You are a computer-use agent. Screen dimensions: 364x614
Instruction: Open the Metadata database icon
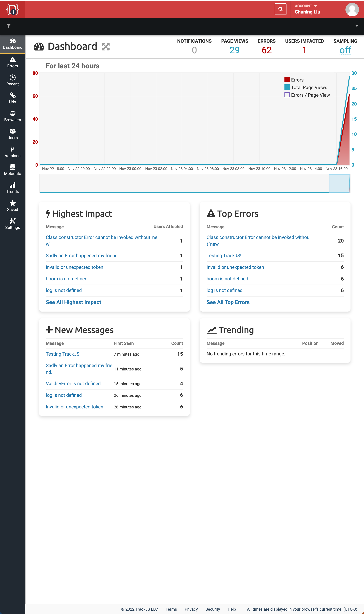coord(12,167)
